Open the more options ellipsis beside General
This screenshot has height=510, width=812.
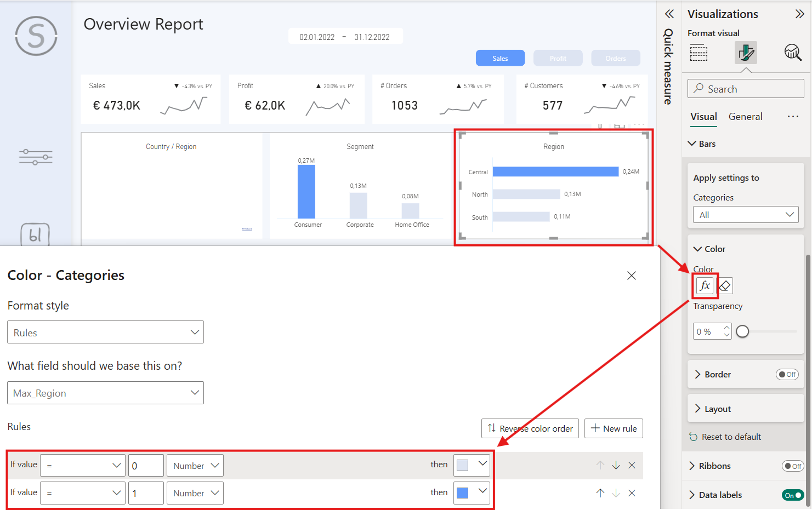(793, 117)
